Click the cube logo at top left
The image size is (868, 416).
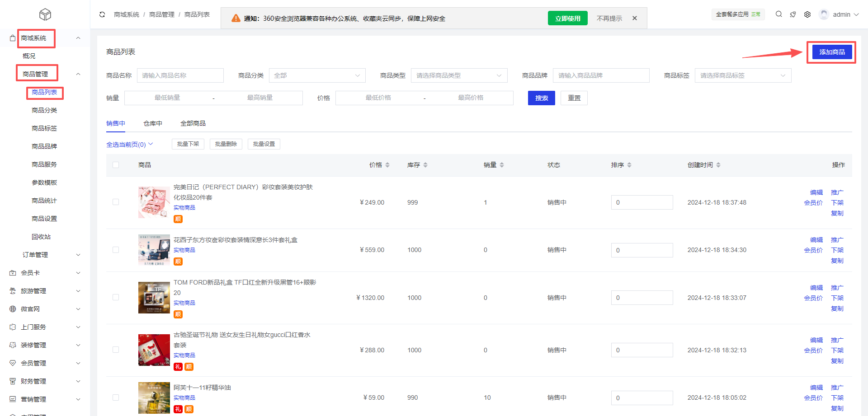pyautogui.click(x=45, y=14)
